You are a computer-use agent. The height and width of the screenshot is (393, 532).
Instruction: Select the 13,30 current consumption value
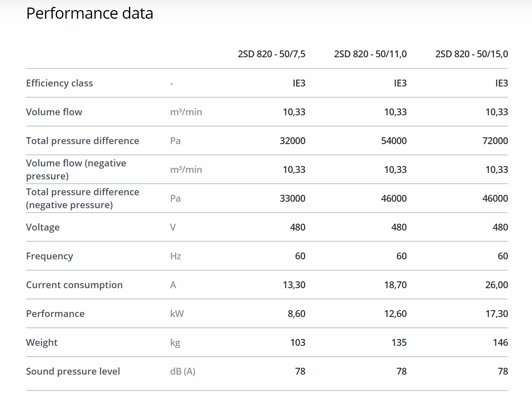tap(294, 285)
